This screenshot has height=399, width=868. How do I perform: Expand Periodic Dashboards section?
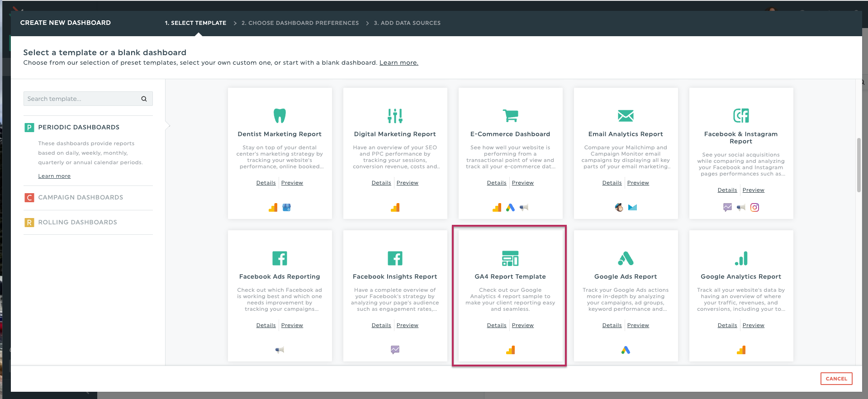tap(79, 128)
